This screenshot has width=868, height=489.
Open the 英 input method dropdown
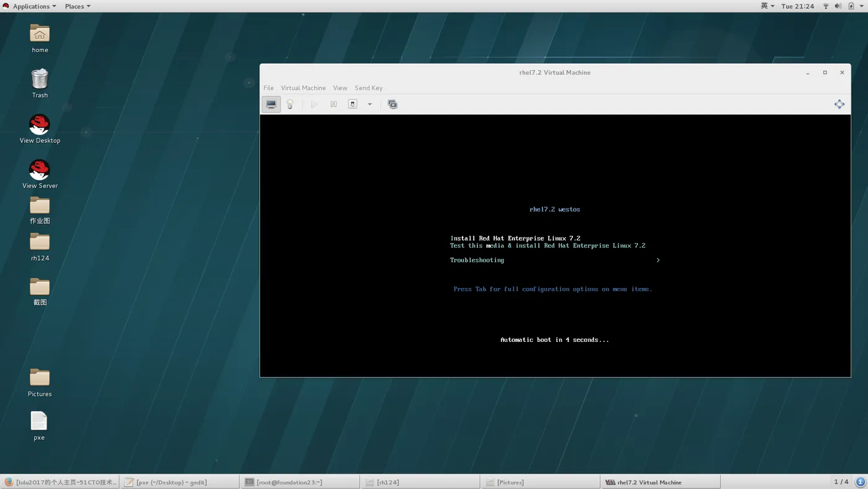pyautogui.click(x=768, y=6)
